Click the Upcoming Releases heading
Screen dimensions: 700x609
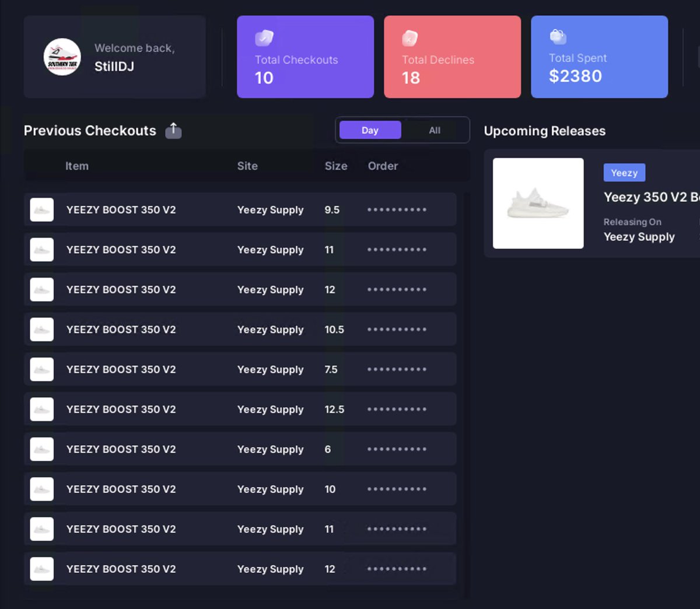click(545, 131)
